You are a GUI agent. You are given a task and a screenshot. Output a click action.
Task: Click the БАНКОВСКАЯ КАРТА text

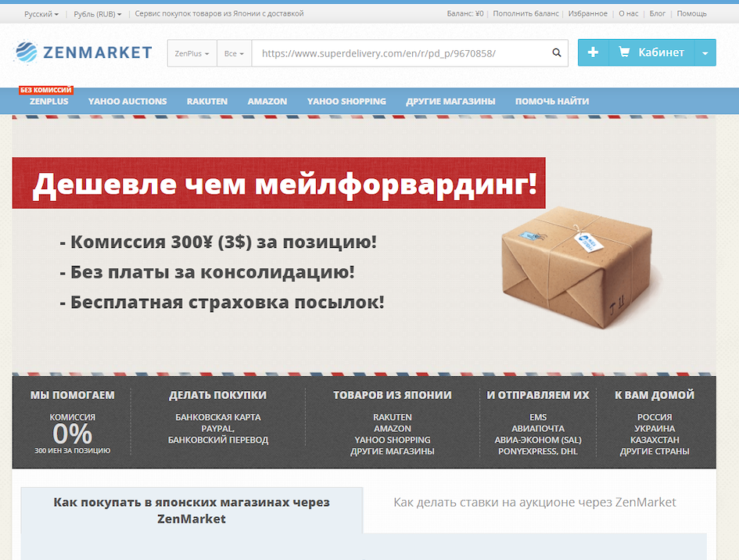pos(218,417)
